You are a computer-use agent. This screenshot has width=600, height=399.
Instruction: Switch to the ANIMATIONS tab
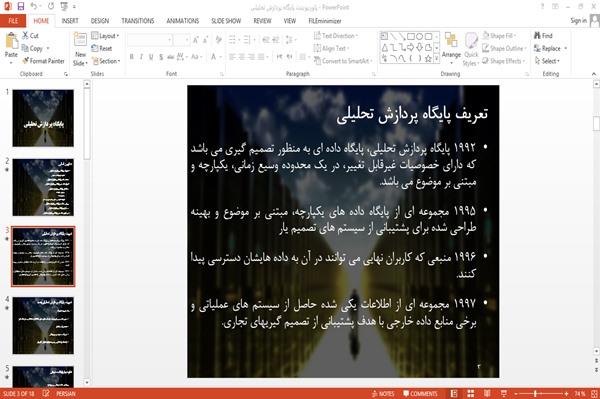183,21
